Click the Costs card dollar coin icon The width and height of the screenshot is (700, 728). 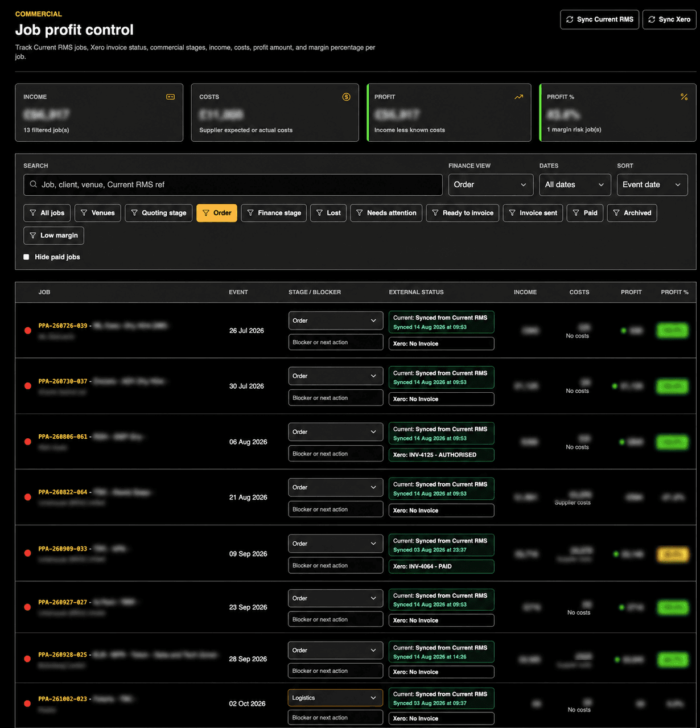[346, 97]
